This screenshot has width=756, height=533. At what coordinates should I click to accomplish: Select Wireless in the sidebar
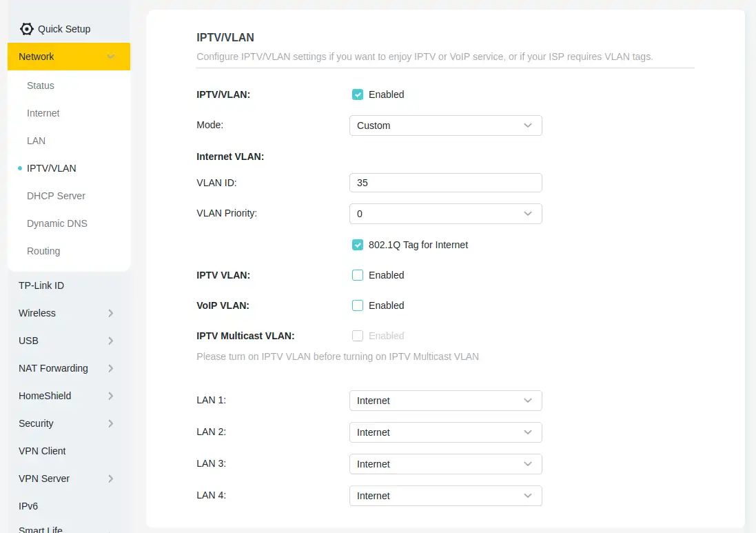point(37,313)
